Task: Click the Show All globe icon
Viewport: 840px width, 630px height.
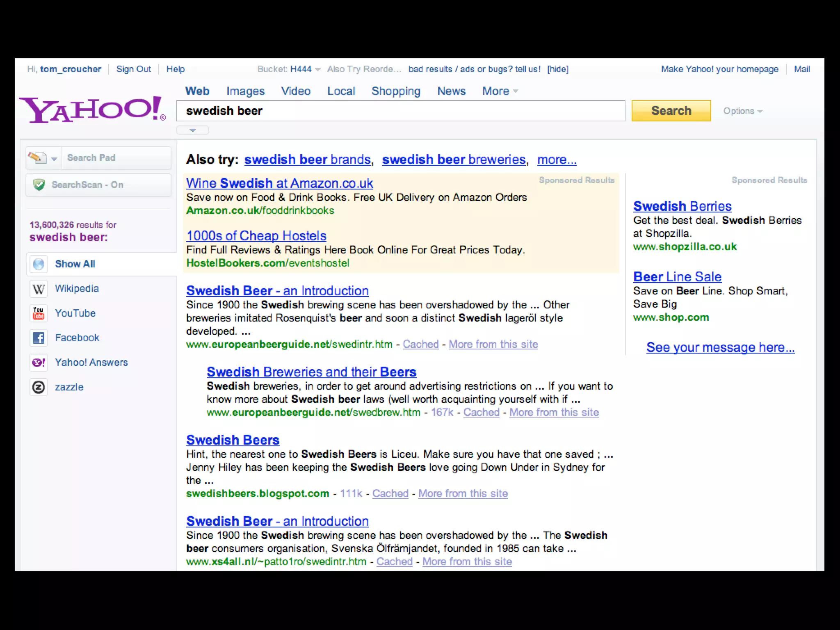Action: click(x=39, y=264)
